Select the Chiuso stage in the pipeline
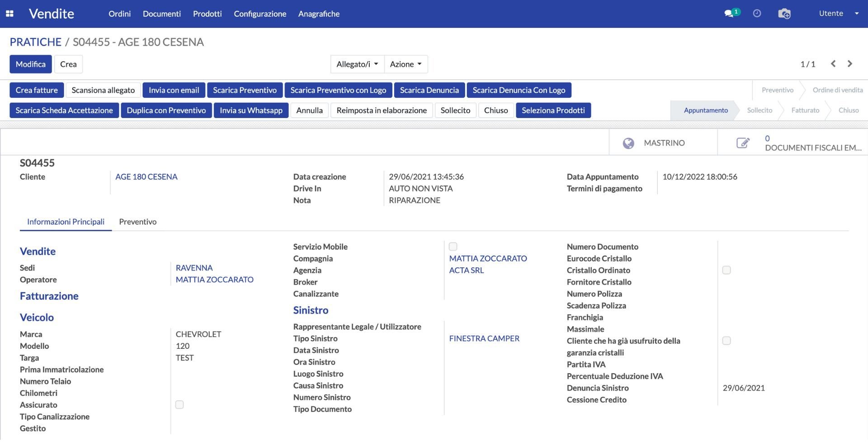868x447 pixels. (x=849, y=110)
